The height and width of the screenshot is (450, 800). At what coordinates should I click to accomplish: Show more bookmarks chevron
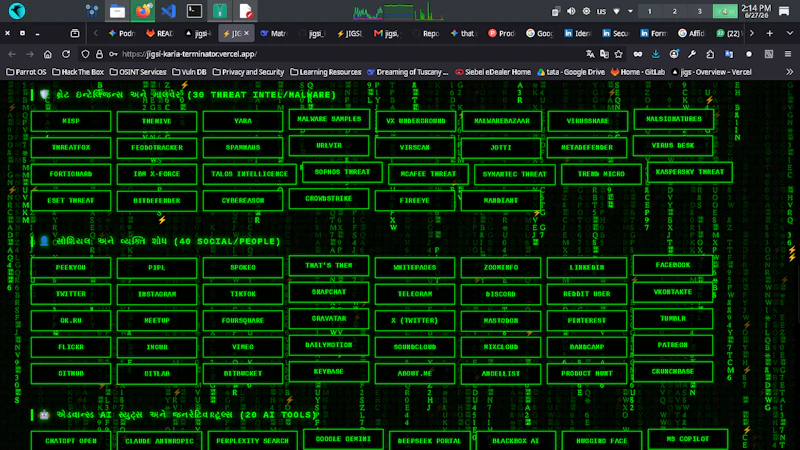790,72
